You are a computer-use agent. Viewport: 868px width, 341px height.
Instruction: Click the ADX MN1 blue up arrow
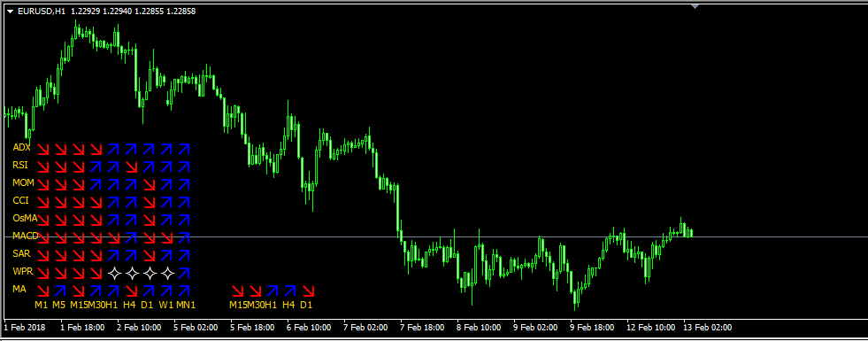pyautogui.click(x=184, y=149)
